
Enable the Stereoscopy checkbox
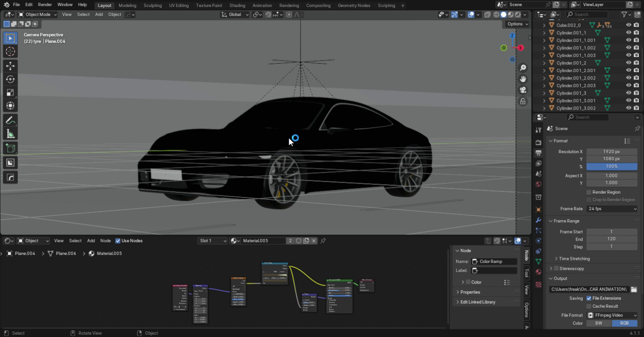556,269
